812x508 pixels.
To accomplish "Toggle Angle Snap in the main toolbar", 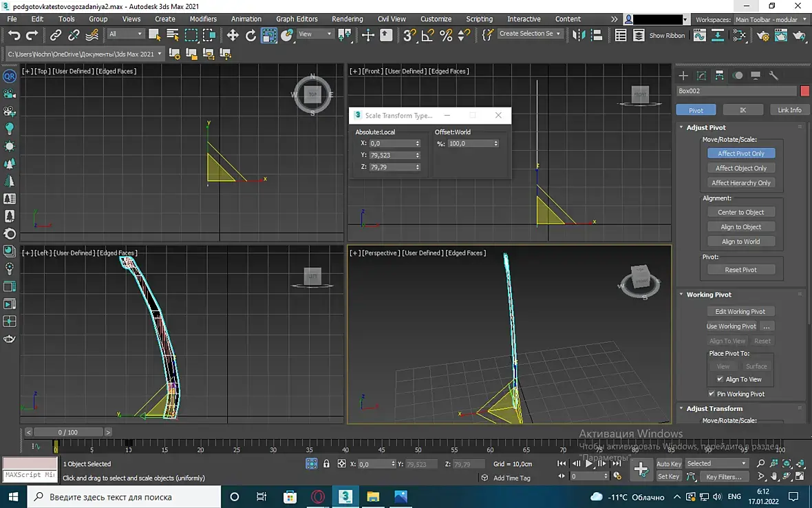I will click(427, 35).
